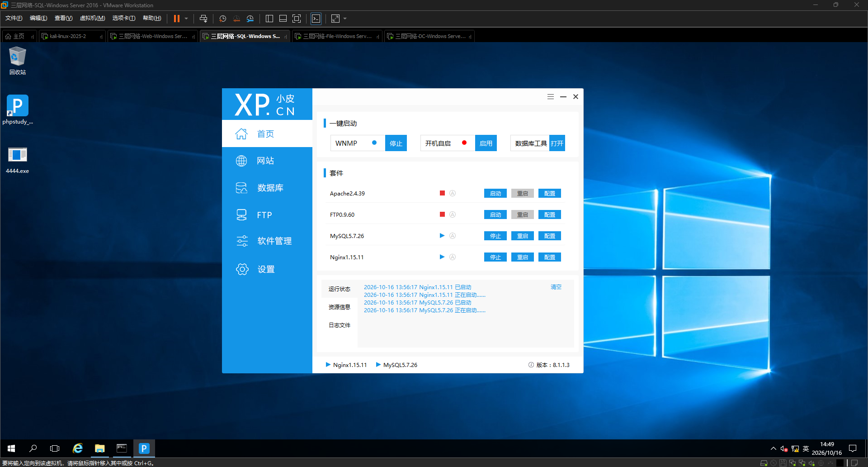Enter VMware full screen mode icon

[x=297, y=19]
